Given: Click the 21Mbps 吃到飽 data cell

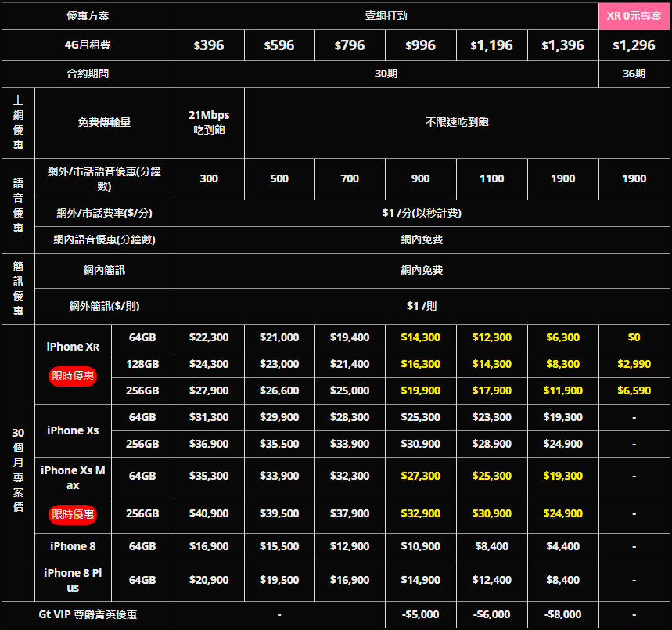Looking at the screenshot, I should (x=209, y=123).
